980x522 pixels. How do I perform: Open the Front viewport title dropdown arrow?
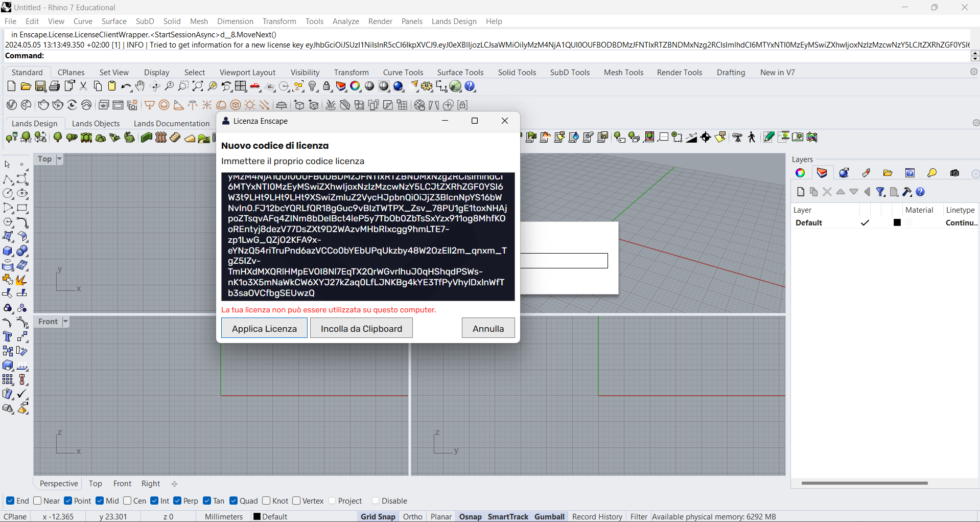point(65,322)
